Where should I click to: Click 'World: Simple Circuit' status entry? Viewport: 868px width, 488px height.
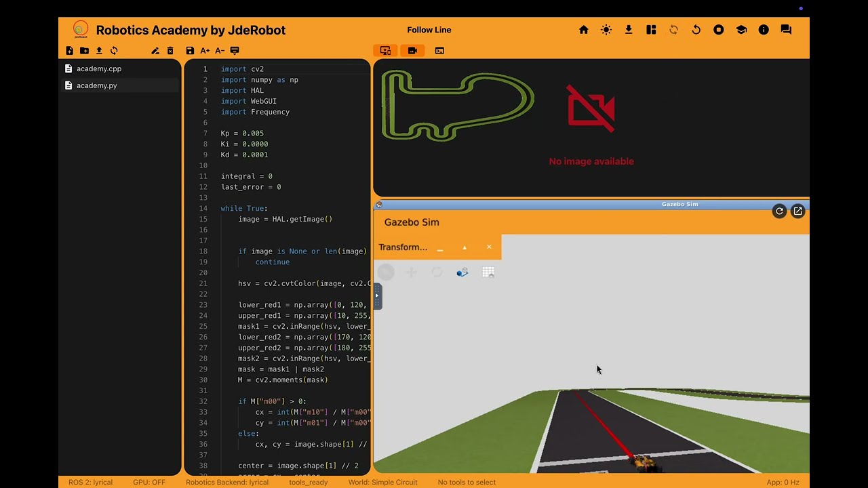[382, 483]
